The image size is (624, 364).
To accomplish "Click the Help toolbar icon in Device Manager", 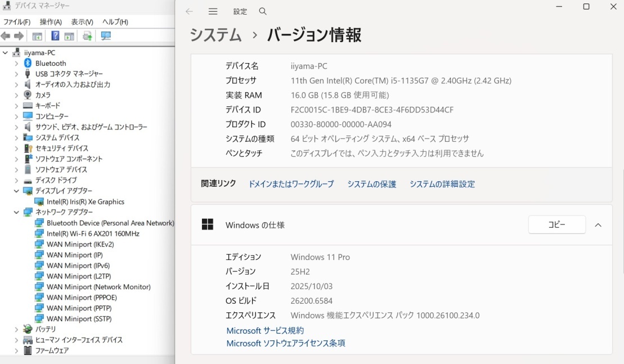I will [55, 36].
